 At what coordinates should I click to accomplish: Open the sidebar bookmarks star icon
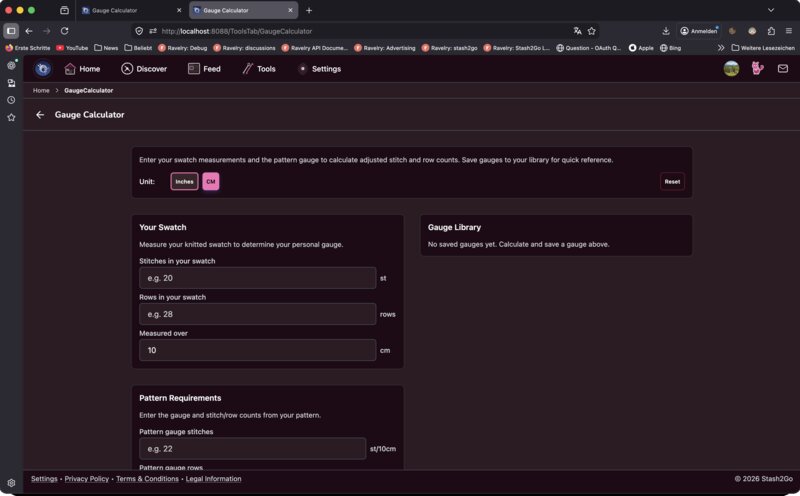point(11,117)
